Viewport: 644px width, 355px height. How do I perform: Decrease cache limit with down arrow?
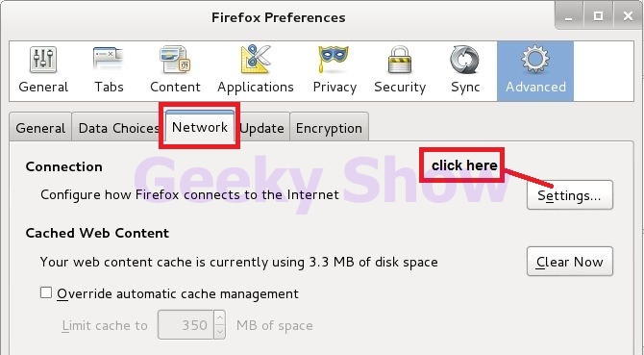coord(220,332)
